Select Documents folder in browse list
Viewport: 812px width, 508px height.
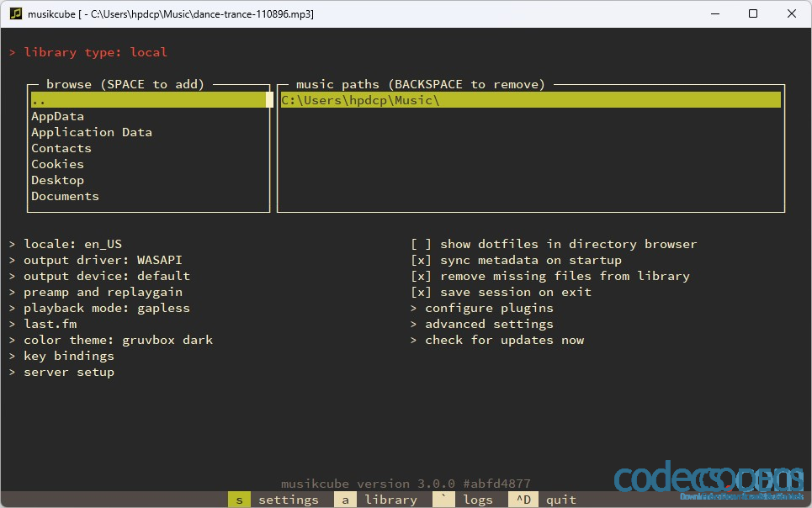coord(65,196)
